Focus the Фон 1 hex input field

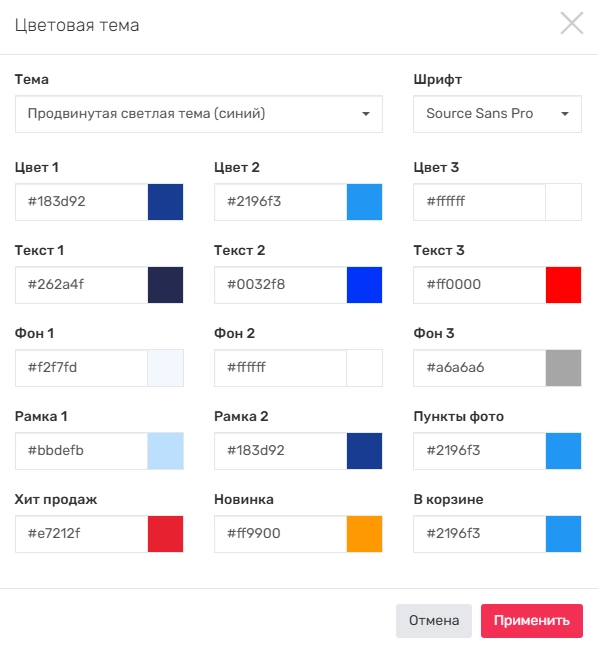[x=81, y=368]
